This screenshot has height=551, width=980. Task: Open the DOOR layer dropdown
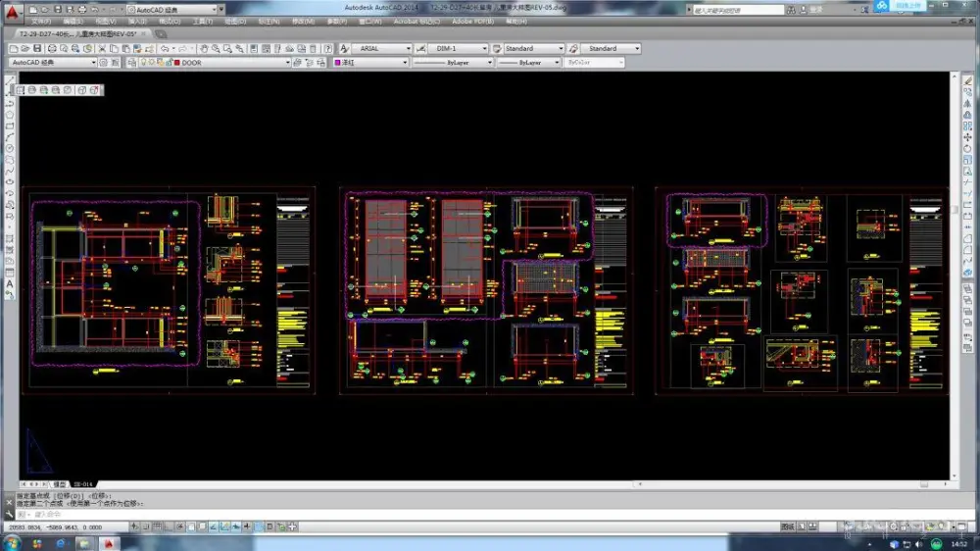(233, 63)
